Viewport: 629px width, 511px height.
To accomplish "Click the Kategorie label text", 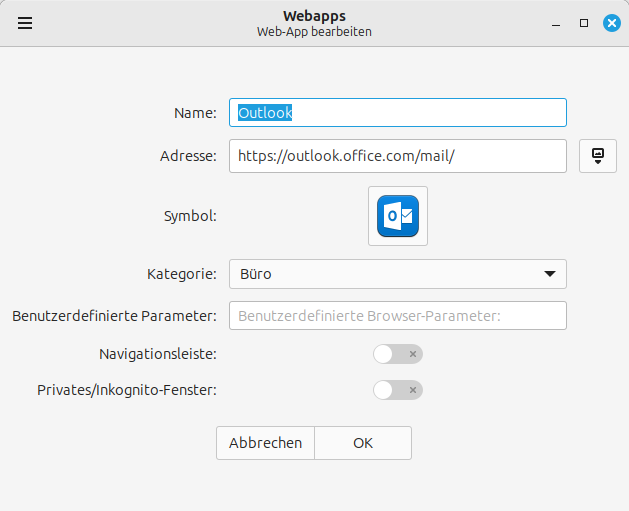I will (182, 274).
